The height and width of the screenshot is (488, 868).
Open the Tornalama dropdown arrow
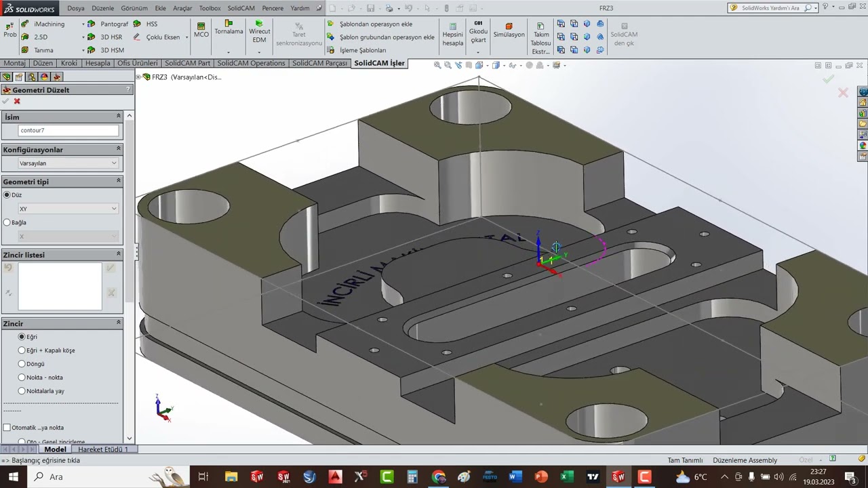pos(229,52)
